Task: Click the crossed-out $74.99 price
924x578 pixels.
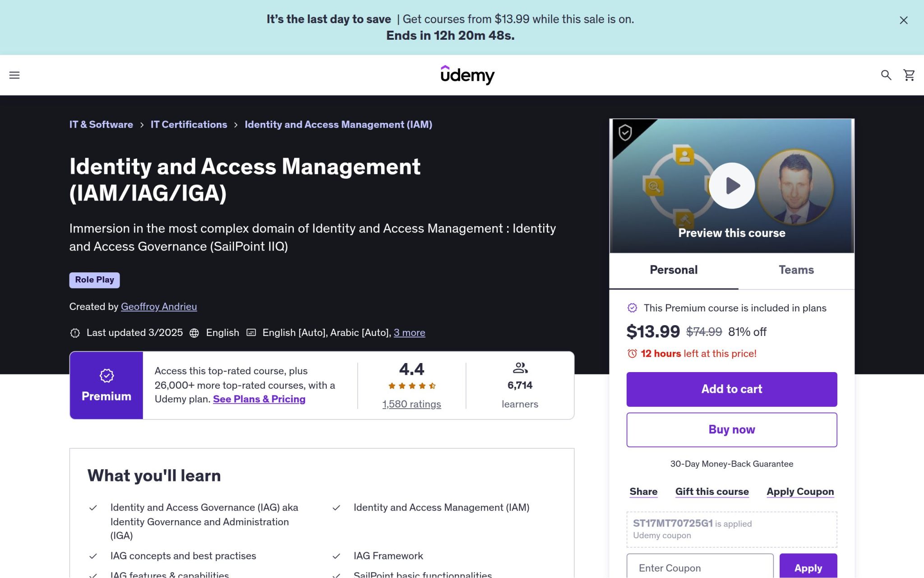Action: click(704, 332)
